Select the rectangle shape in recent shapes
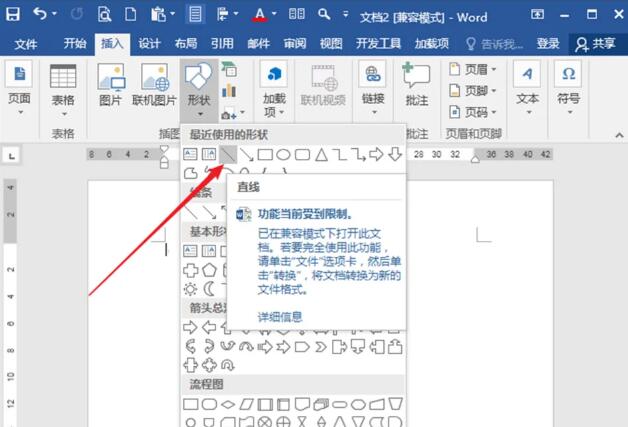Viewport: 628px width, 427px height. pos(265,155)
